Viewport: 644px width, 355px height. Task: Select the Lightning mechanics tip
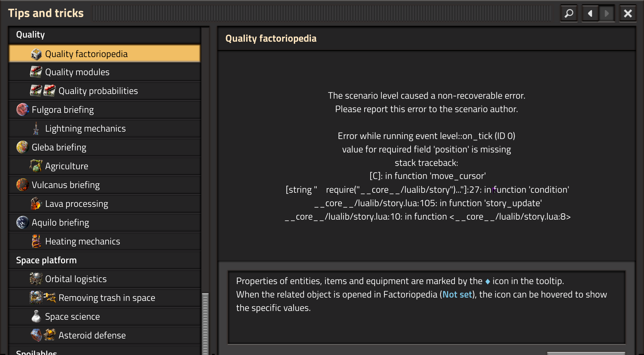click(105, 128)
